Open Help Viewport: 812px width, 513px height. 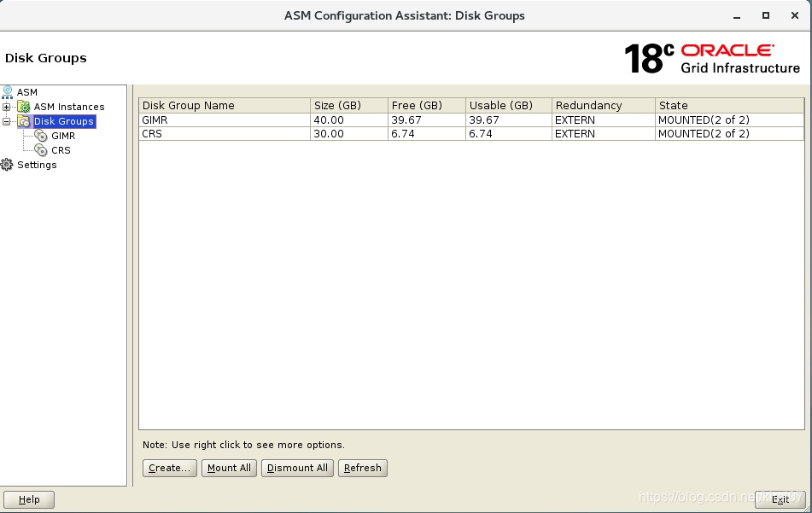pyautogui.click(x=29, y=499)
